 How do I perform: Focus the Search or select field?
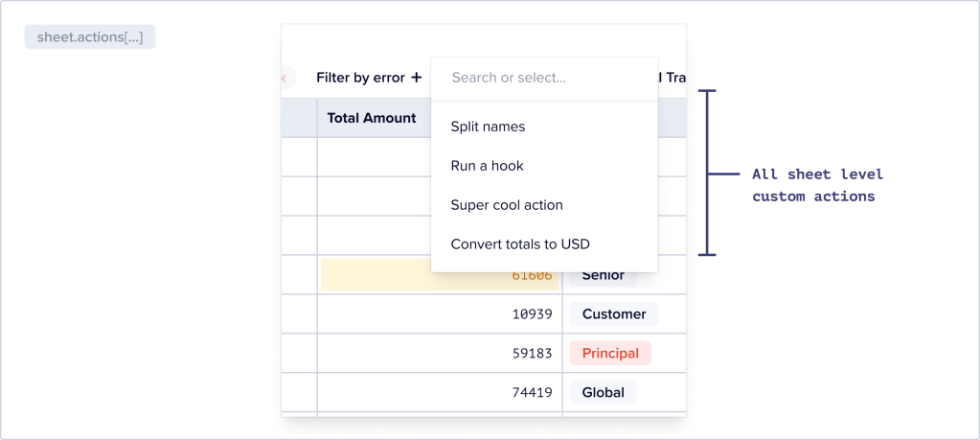tap(544, 78)
